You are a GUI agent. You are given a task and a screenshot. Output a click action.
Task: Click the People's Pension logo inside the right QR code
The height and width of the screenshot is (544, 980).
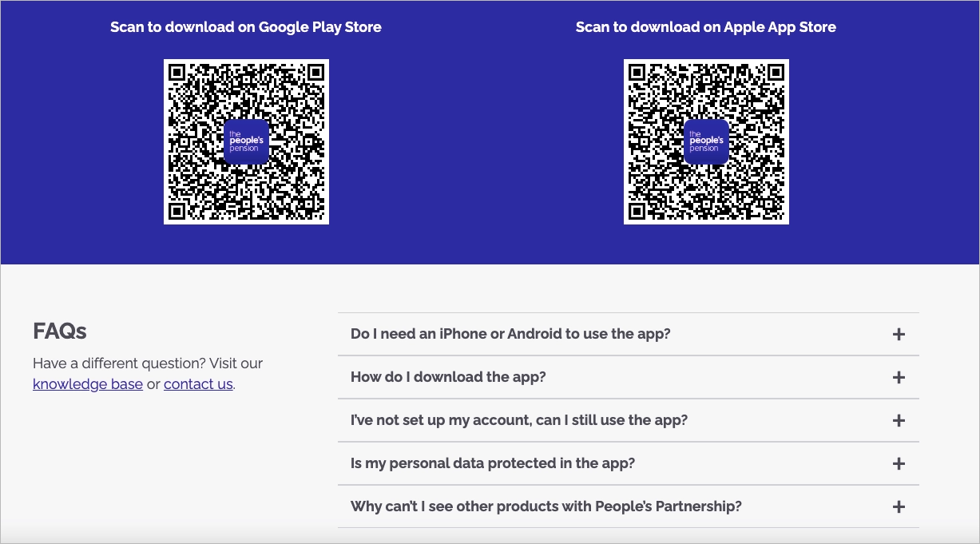tap(706, 141)
